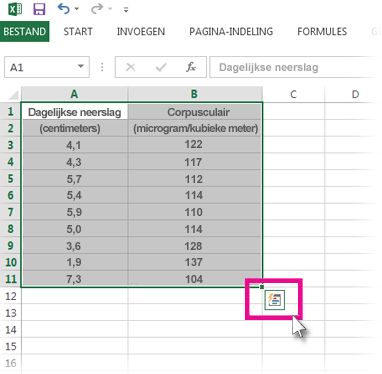Switch to the START ribbon tab

tap(78, 31)
